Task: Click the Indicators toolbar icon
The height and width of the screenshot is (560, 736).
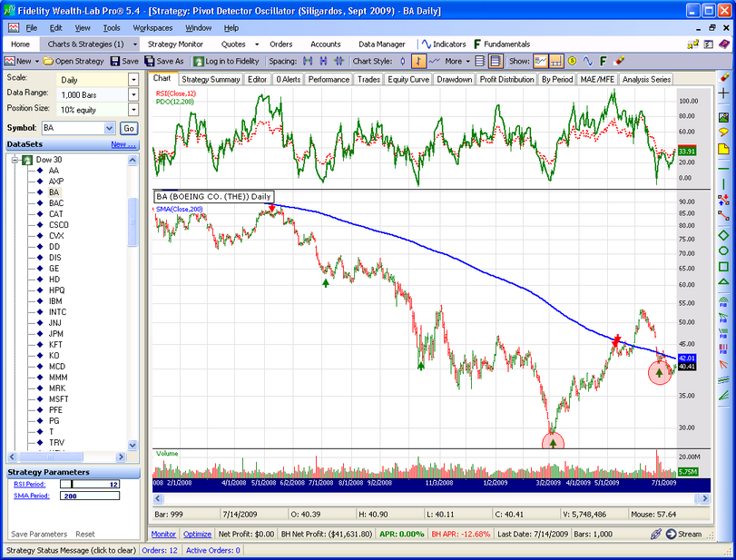Action: click(x=443, y=44)
